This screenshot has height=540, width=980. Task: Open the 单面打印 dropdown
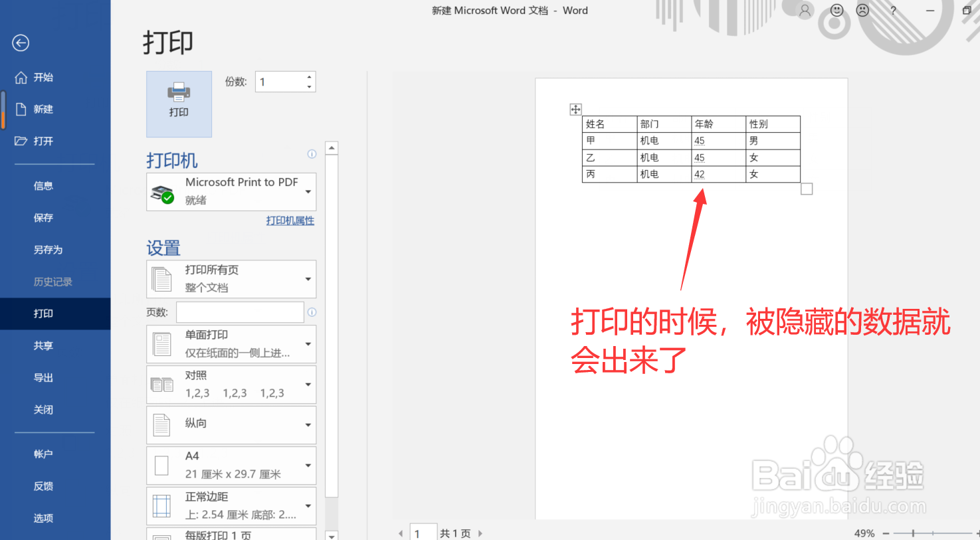(231, 344)
